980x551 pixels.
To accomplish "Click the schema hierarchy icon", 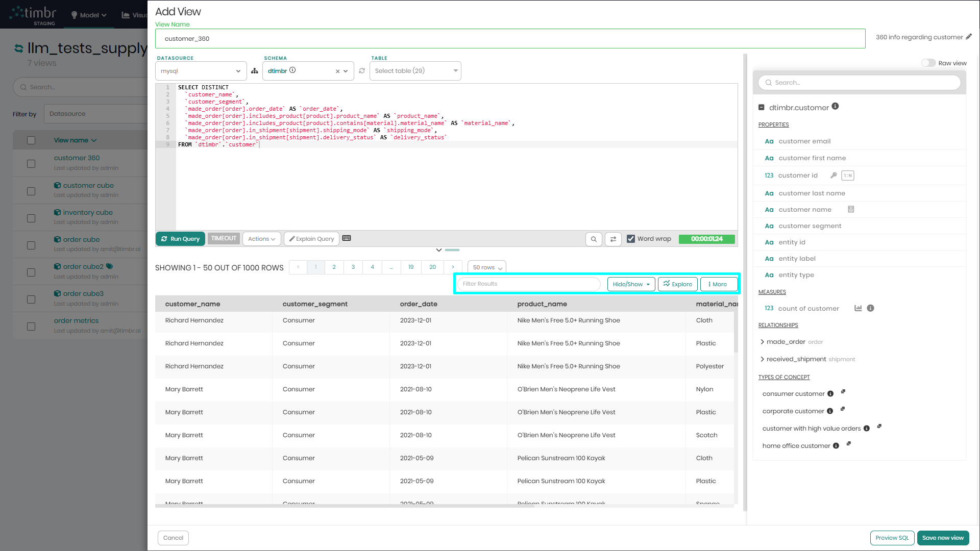I will [255, 71].
